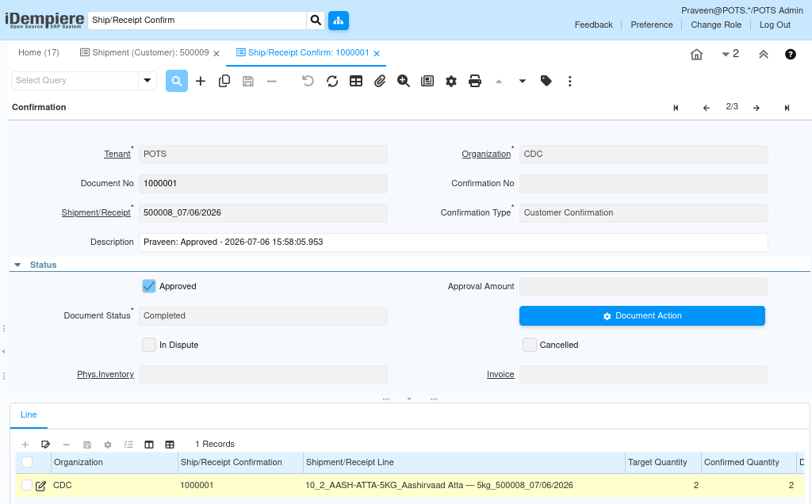Click the Invoice label link
The image size is (812, 504).
[500, 374]
